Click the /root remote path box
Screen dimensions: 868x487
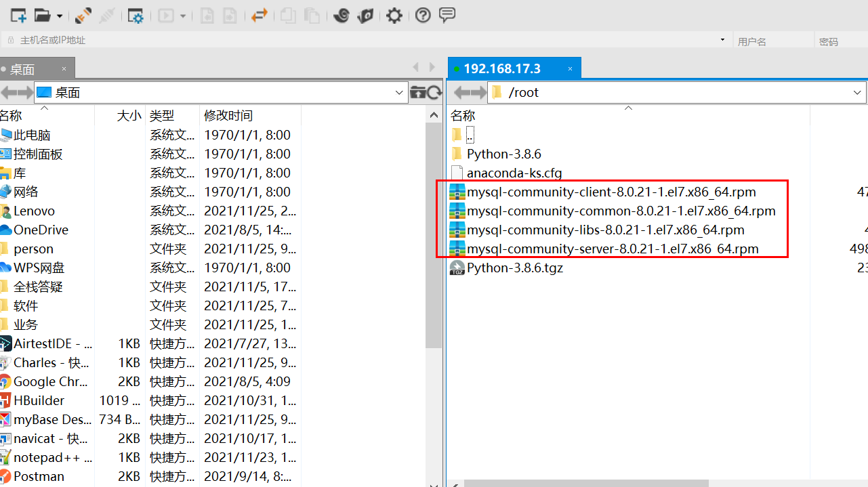click(677, 92)
